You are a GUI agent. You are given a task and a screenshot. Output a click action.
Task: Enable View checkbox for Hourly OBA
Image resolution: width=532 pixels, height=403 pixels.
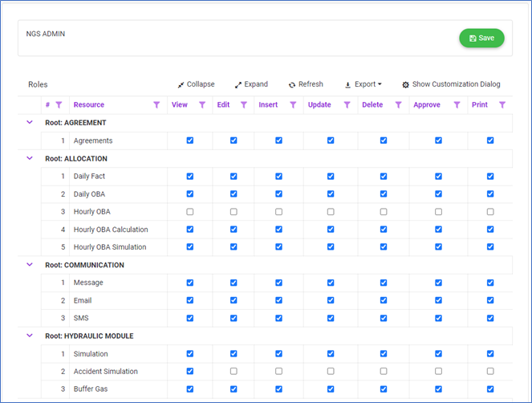pyautogui.click(x=189, y=212)
